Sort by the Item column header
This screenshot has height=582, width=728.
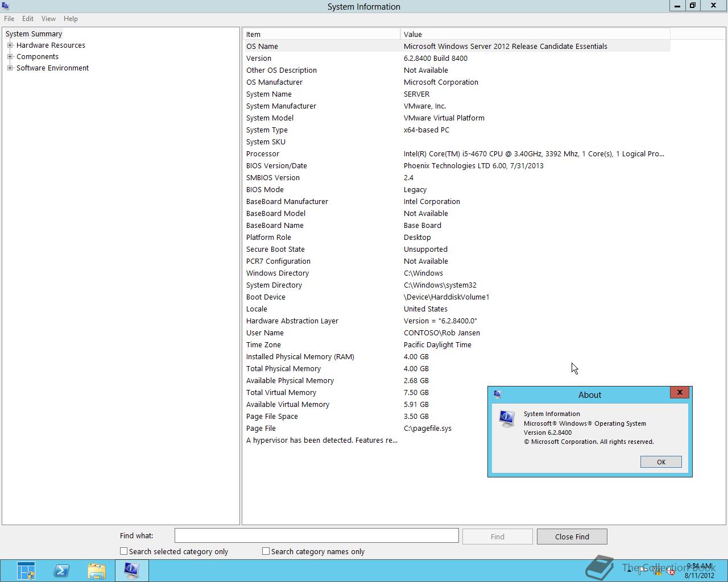click(x=322, y=34)
